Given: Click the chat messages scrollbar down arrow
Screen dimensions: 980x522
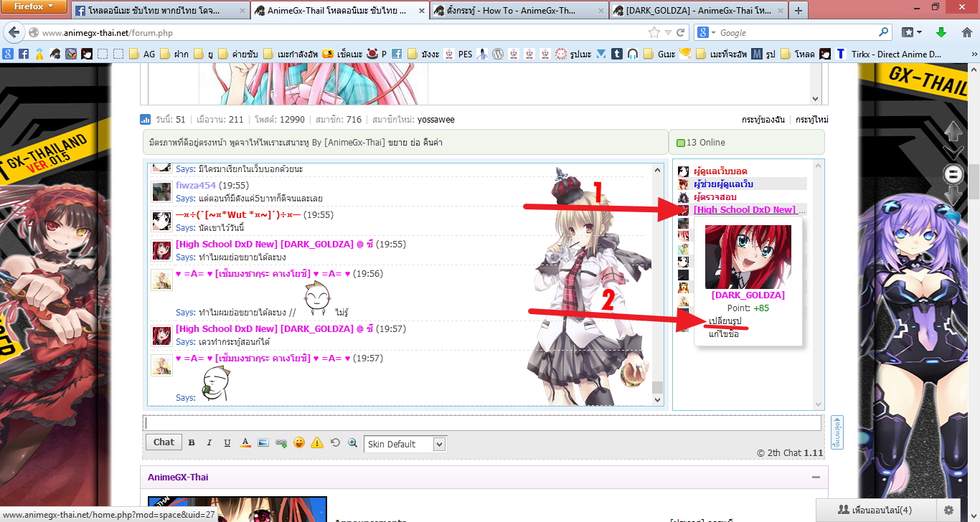Looking at the screenshot, I should coord(657,399).
